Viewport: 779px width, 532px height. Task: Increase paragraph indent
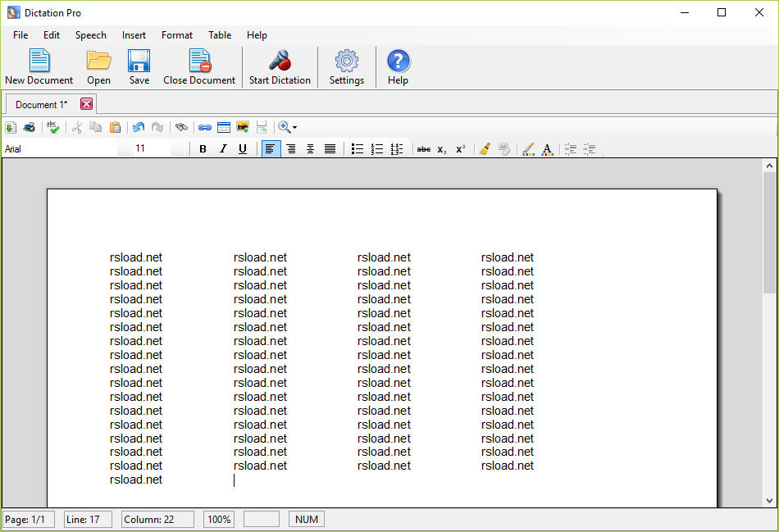tap(590, 149)
